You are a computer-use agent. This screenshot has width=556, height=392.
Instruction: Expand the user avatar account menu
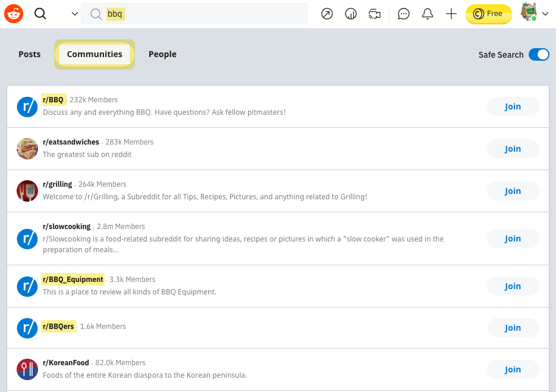click(x=534, y=14)
